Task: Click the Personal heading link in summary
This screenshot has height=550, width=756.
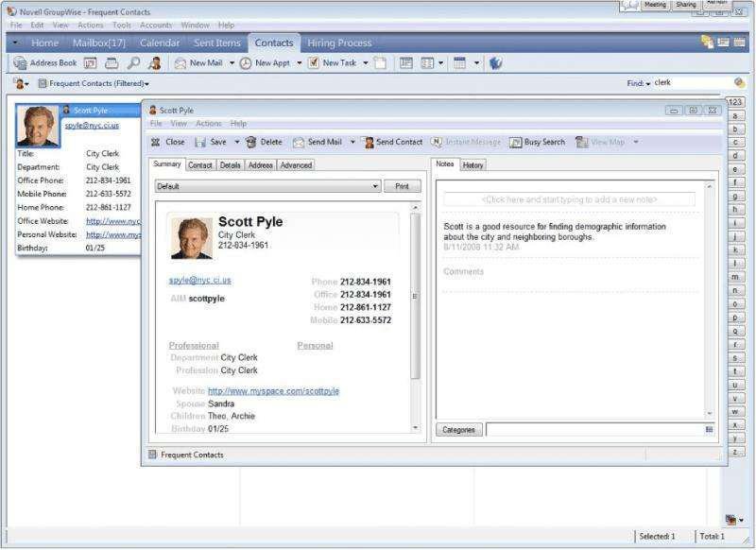Action: 315,346
